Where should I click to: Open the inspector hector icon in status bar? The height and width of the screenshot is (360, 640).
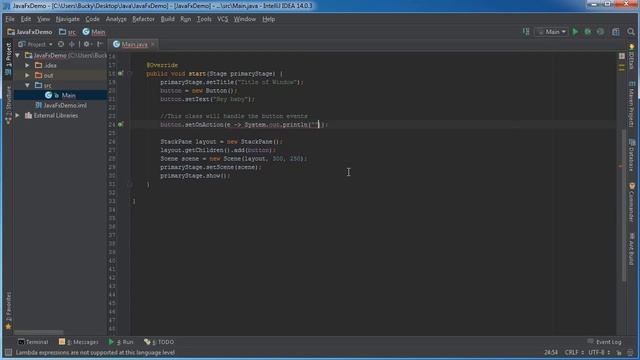(631, 352)
